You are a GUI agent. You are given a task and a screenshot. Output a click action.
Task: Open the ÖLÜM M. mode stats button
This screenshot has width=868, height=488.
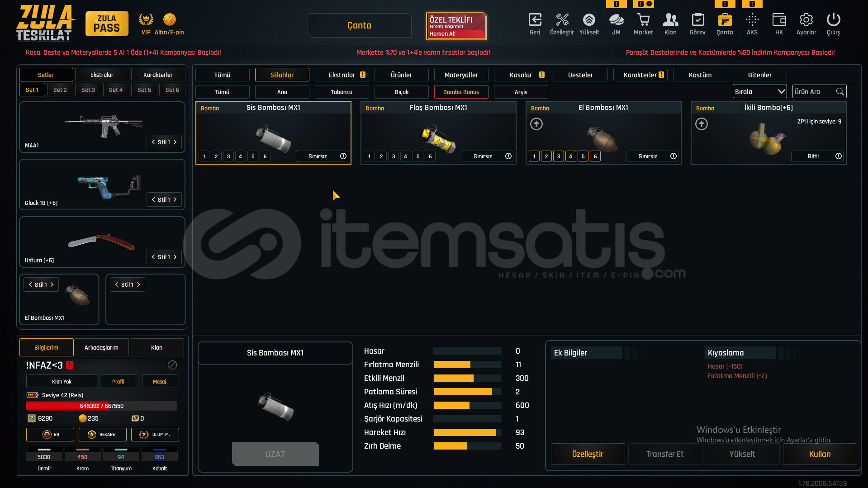click(155, 435)
